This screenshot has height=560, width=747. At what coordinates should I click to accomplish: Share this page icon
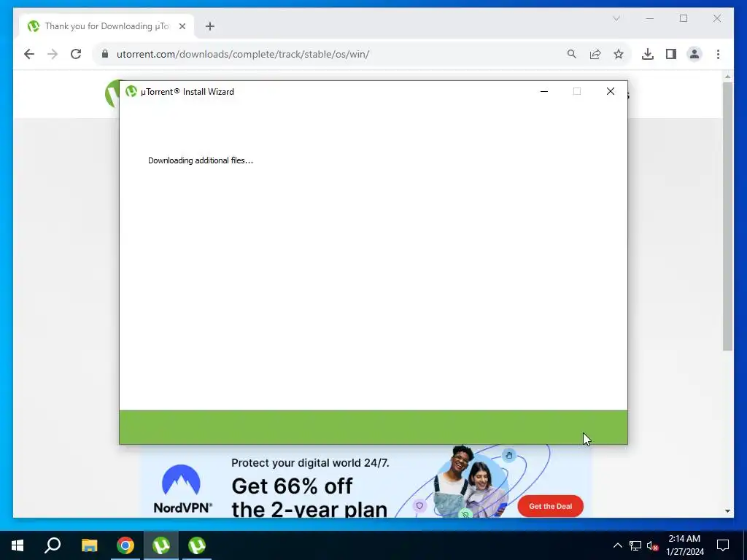coord(595,54)
